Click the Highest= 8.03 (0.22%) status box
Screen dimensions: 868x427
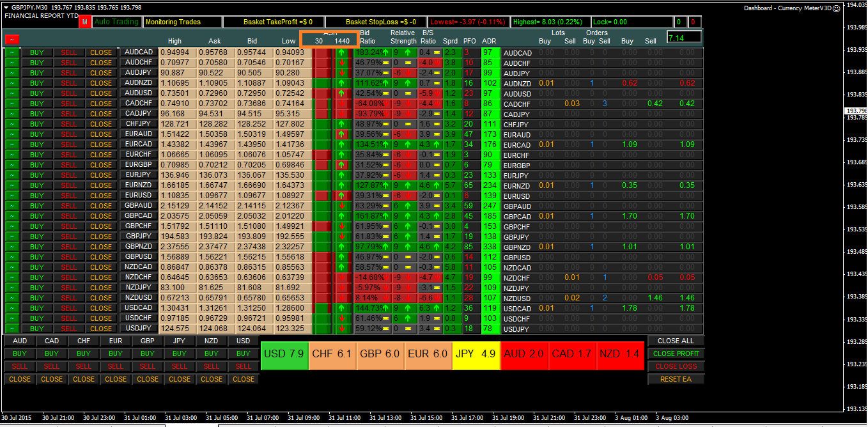550,22
